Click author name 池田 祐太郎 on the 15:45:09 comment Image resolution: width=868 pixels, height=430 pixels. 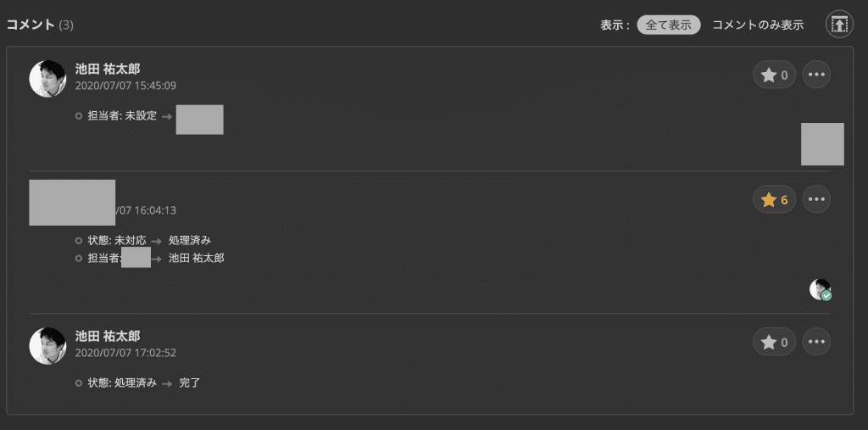coord(108,69)
